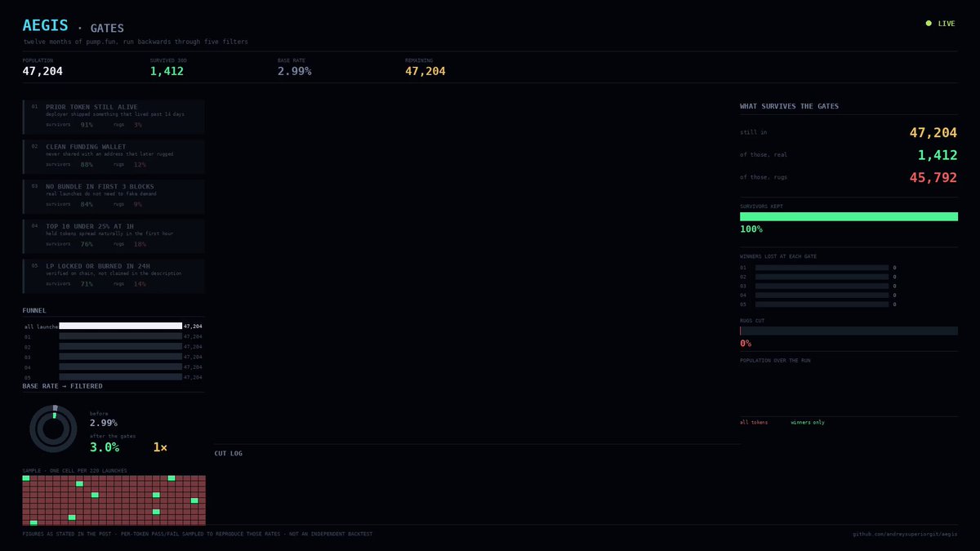Image resolution: width=980 pixels, height=551 pixels.
Task: Click the 100% under Survivors Kept
Action: [x=751, y=230]
